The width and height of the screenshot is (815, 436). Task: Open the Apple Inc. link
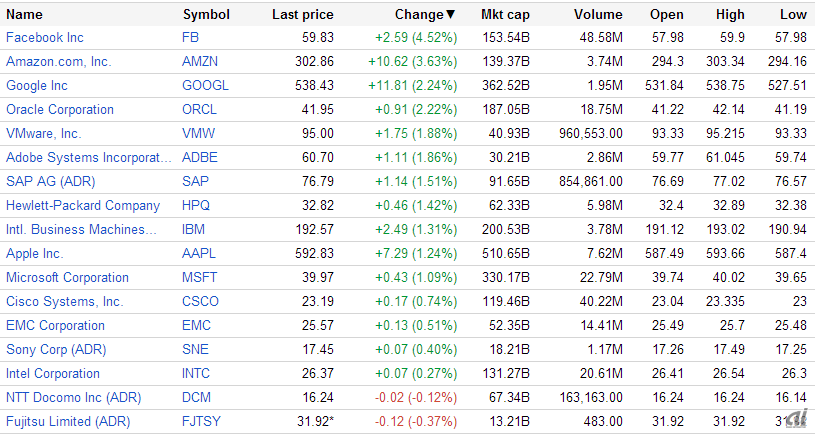tap(34, 254)
